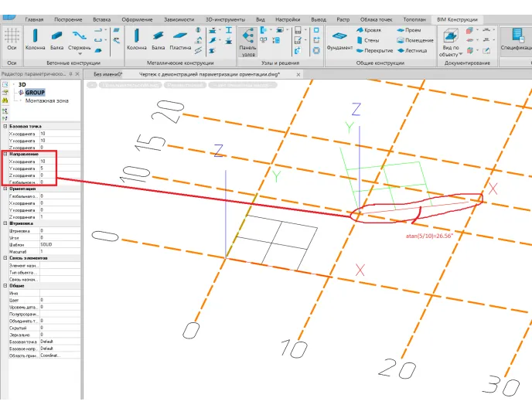The width and height of the screenshot is (532, 415).
Task: Click the I-beam profile icon in metal group
Action: click(x=229, y=30)
